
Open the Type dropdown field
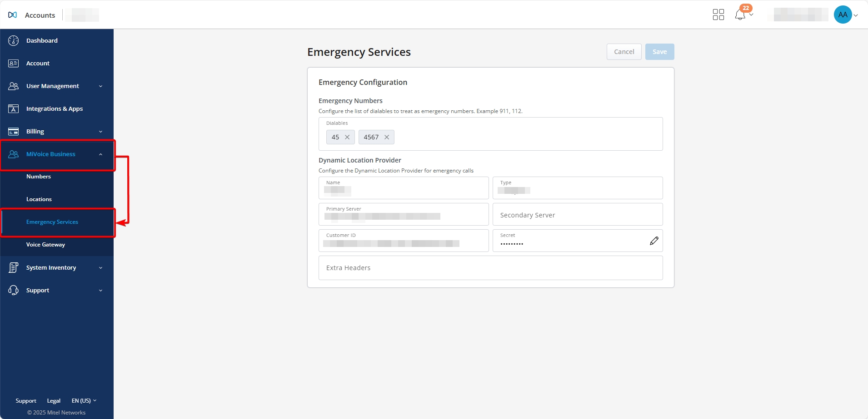(x=578, y=188)
